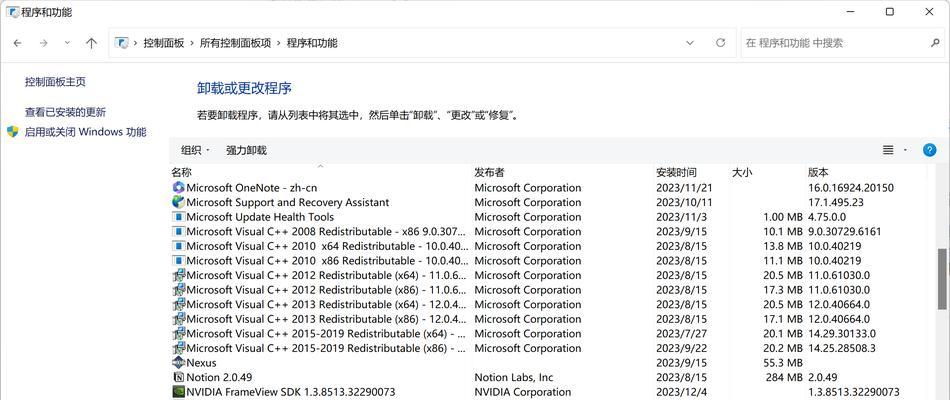
Task: Open 启用或关闭 Windows 功能 link
Action: [85, 132]
